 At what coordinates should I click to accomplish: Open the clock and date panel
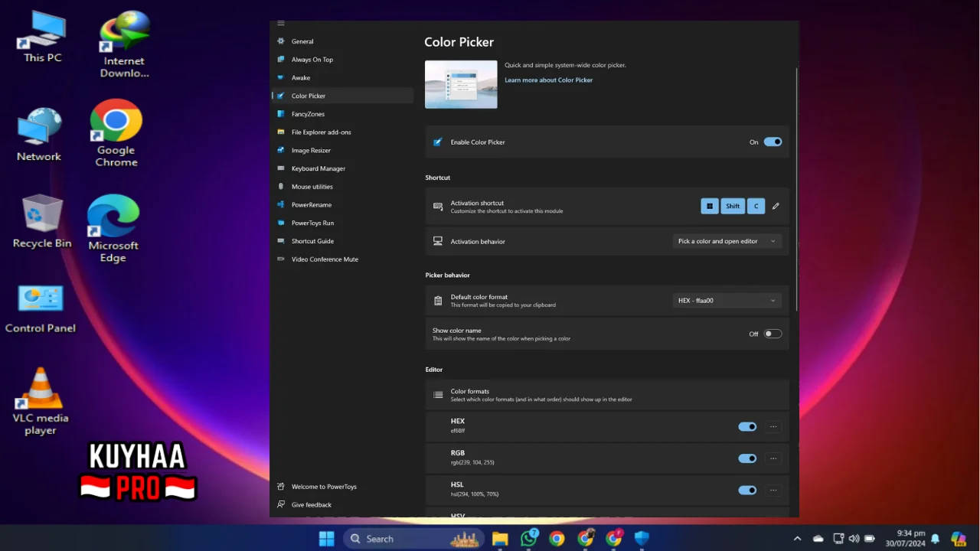906,538
